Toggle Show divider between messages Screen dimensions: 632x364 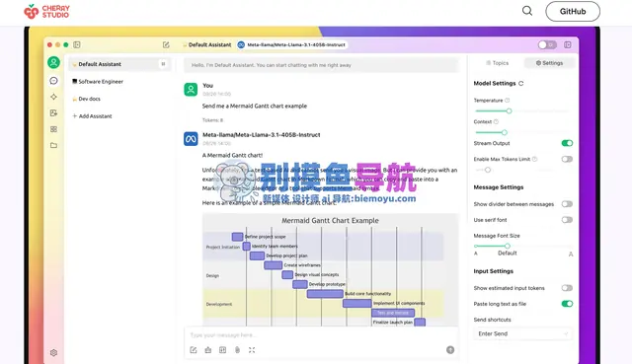coord(567,204)
